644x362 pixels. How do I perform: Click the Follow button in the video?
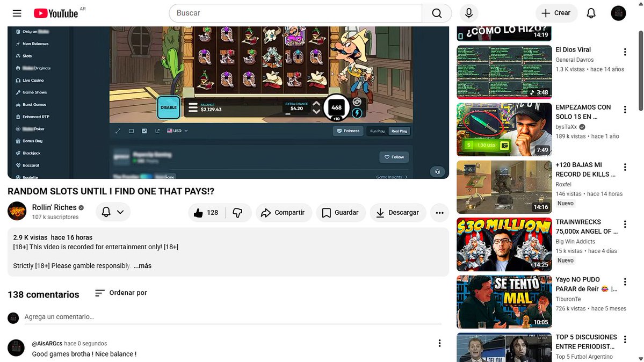click(394, 157)
